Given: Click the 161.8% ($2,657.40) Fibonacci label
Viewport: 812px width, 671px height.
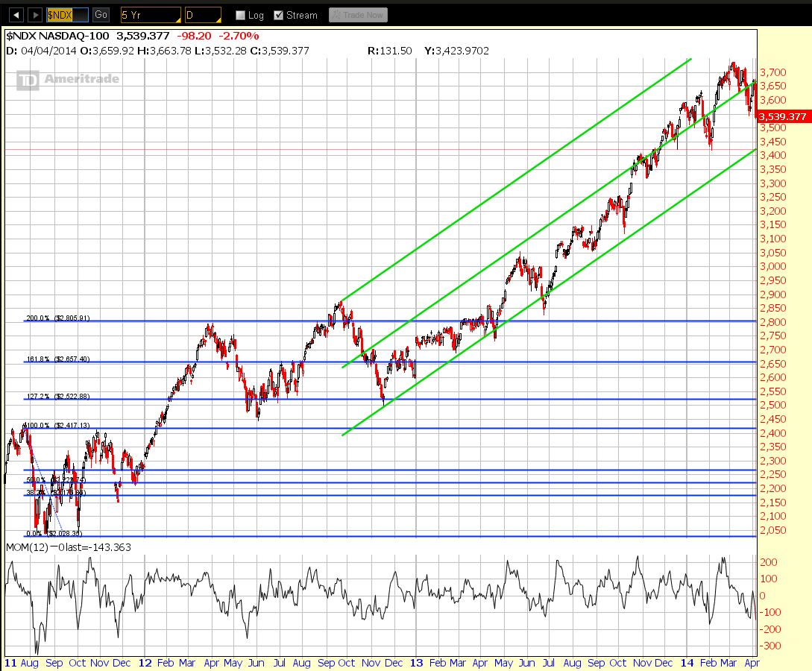Looking at the screenshot, I should click(x=58, y=359).
